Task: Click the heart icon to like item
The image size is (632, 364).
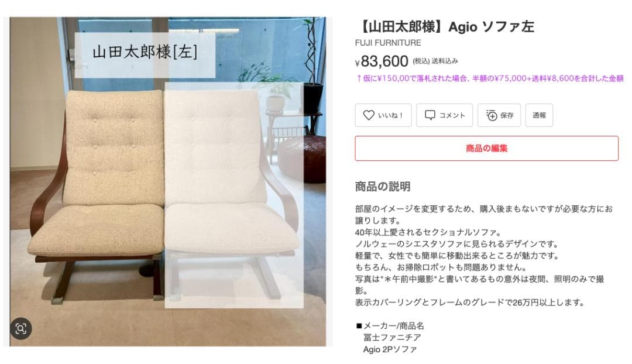Action: point(369,115)
